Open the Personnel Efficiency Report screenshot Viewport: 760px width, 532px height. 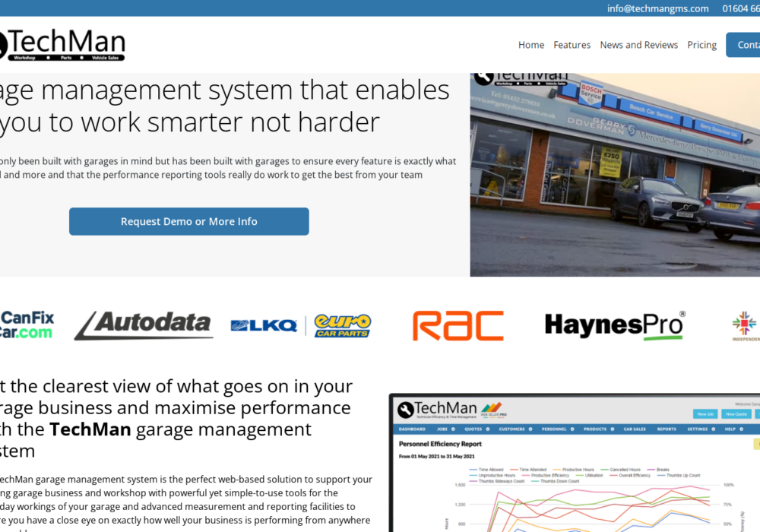pyautogui.click(x=576, y=464)
